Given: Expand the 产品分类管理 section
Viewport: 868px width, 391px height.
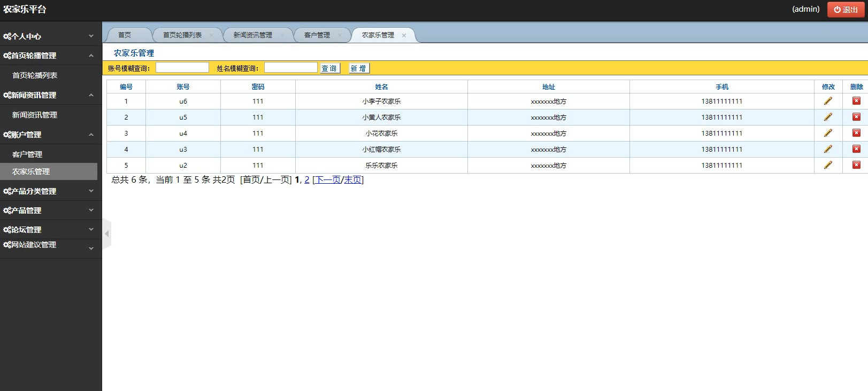Looking at the screenshot, I should tap(51, 191).
